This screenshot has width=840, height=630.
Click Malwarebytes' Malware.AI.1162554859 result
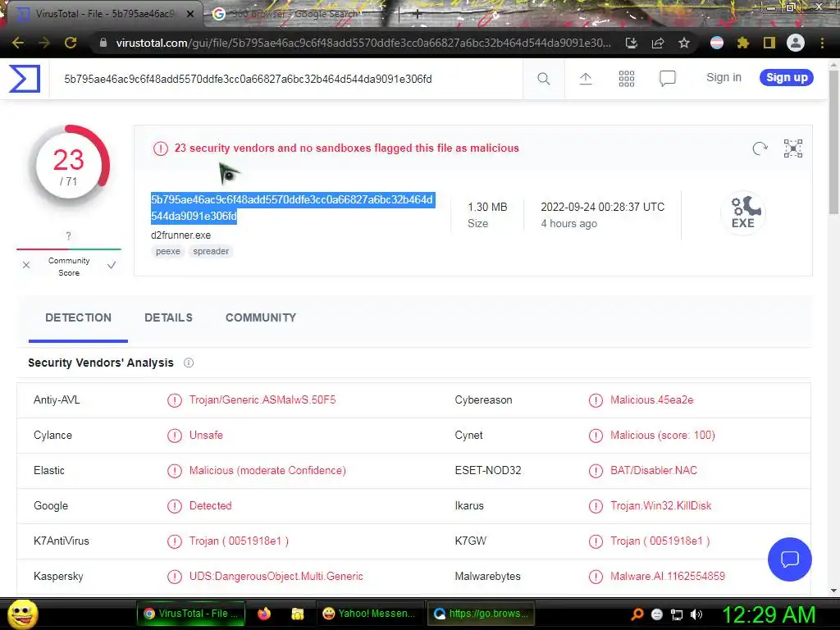(668, 577)
